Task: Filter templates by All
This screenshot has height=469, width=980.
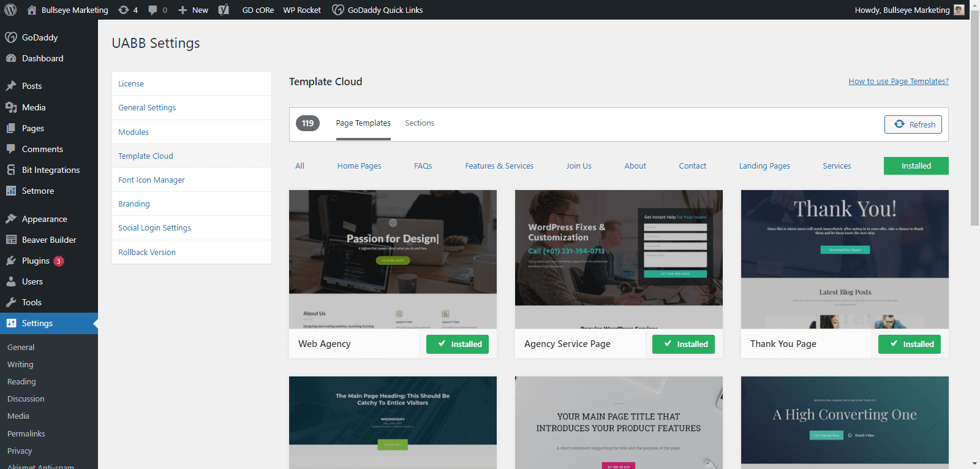Action: coord(300,166)
